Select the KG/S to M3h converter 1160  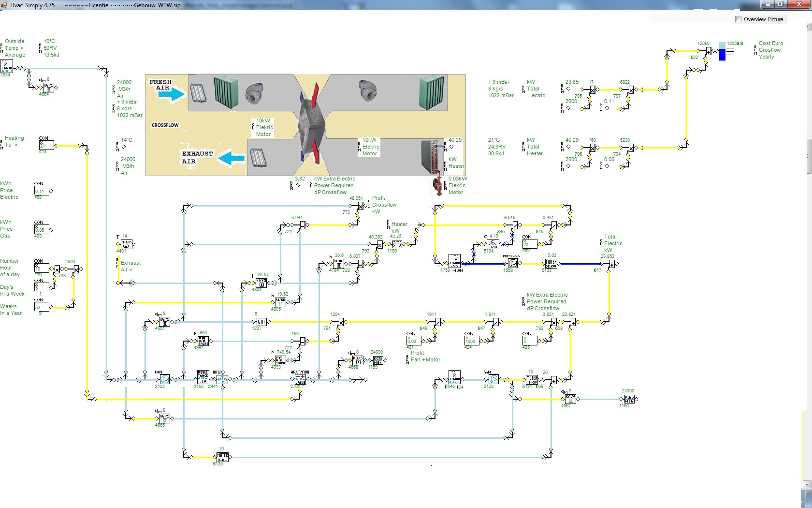pos(629,399)
